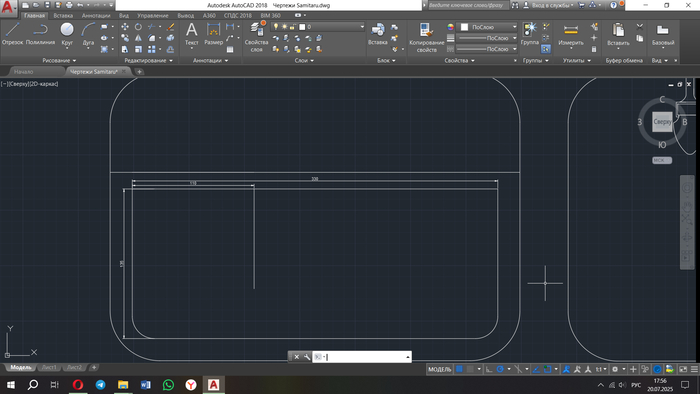Activate the Erase tool

171,27
